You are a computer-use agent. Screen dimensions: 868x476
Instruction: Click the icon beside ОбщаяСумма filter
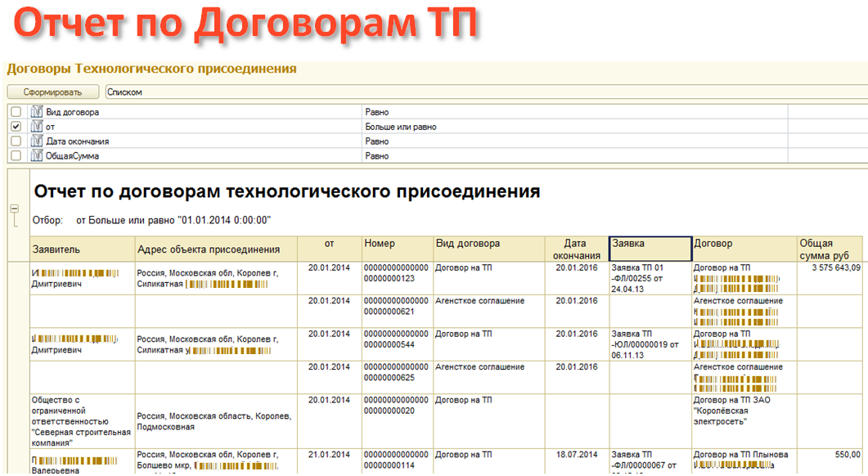(x=36, y=155)
